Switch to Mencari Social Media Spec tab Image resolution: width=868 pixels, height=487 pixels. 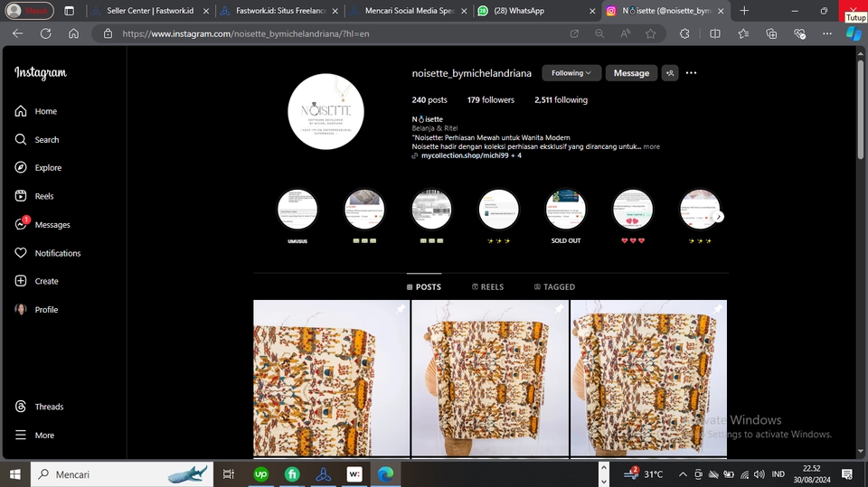point(409,11)
